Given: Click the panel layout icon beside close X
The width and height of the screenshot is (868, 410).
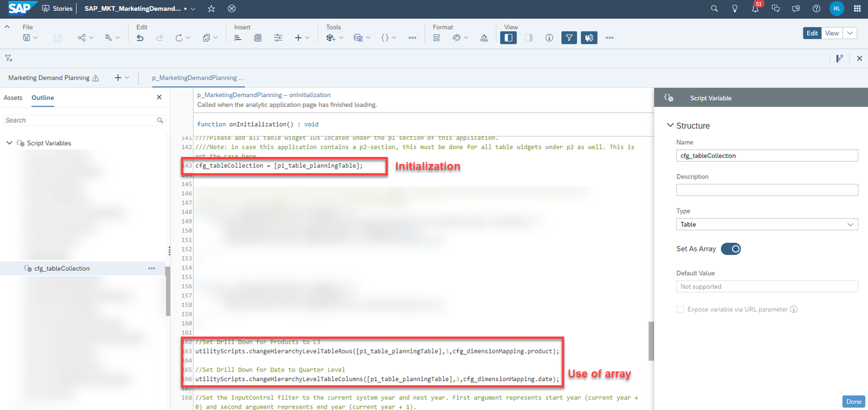Looking at the screenshot, I should [840, 58].
